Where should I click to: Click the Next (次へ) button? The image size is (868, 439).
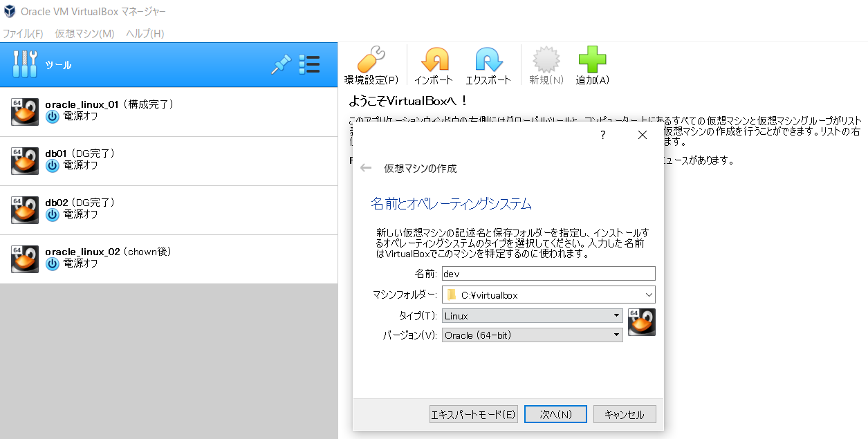point(555,414)
